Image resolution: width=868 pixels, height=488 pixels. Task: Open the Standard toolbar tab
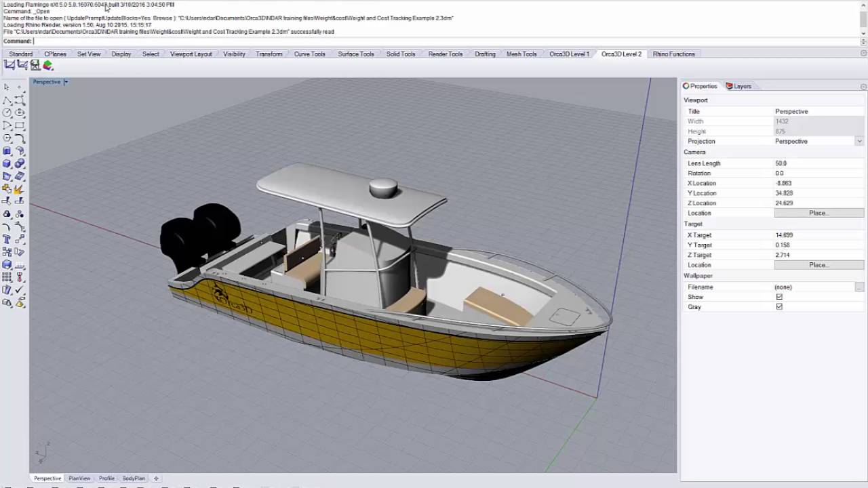click(x=20, y=54)
